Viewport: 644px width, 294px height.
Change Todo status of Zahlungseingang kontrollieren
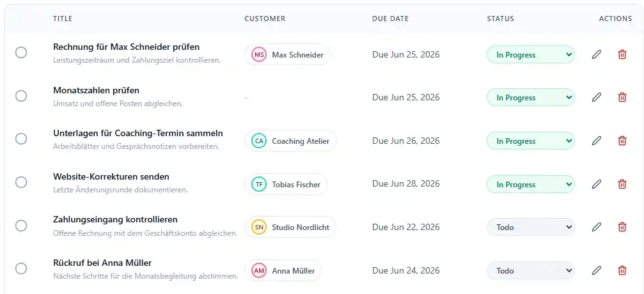coord(531,227)
